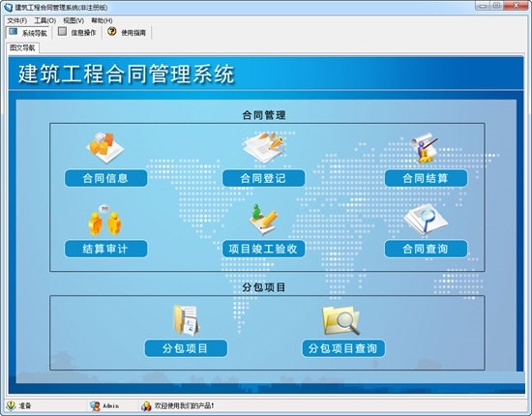The image size is (532, 416).
Task: Open the 合同登记 button
Action: (x=263, y=178)
